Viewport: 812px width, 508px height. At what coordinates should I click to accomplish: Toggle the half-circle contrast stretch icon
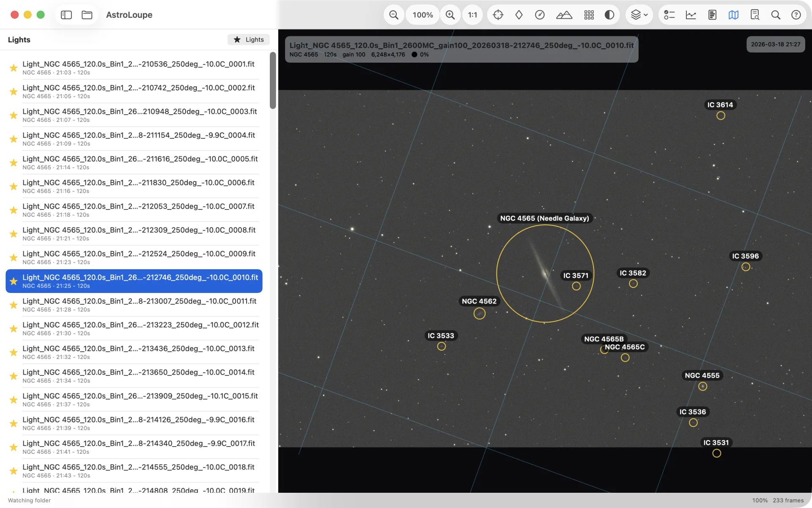point(609,15)
